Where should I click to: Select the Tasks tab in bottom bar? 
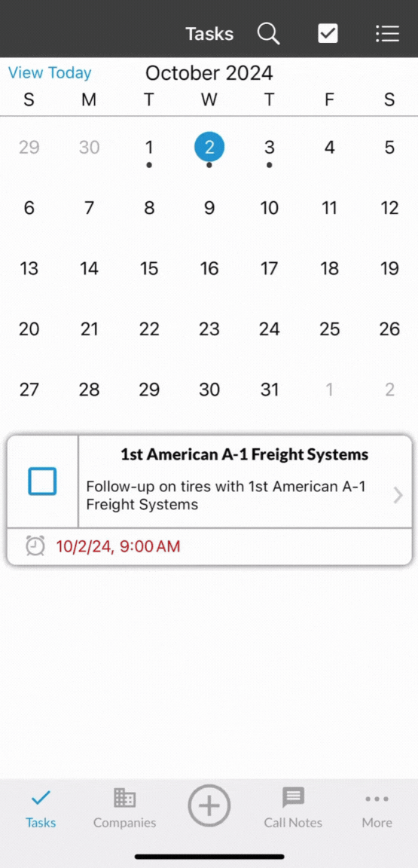click(x=41, y=808)
